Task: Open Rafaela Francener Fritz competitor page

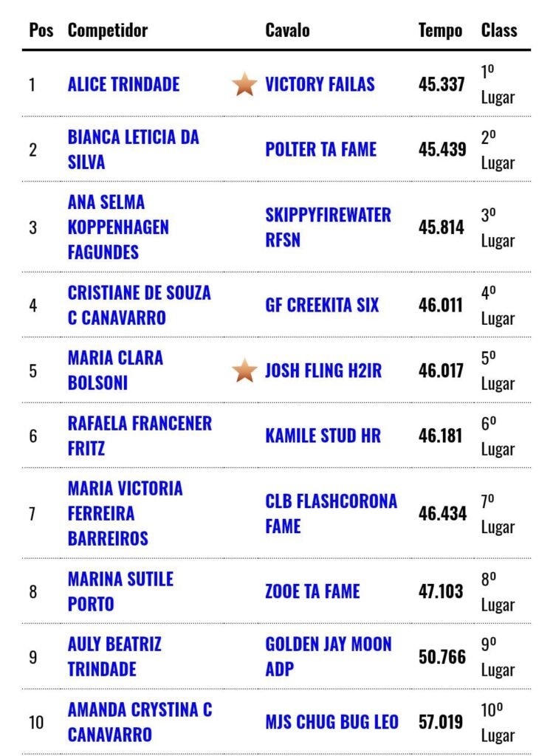Action: pos(140,436)
